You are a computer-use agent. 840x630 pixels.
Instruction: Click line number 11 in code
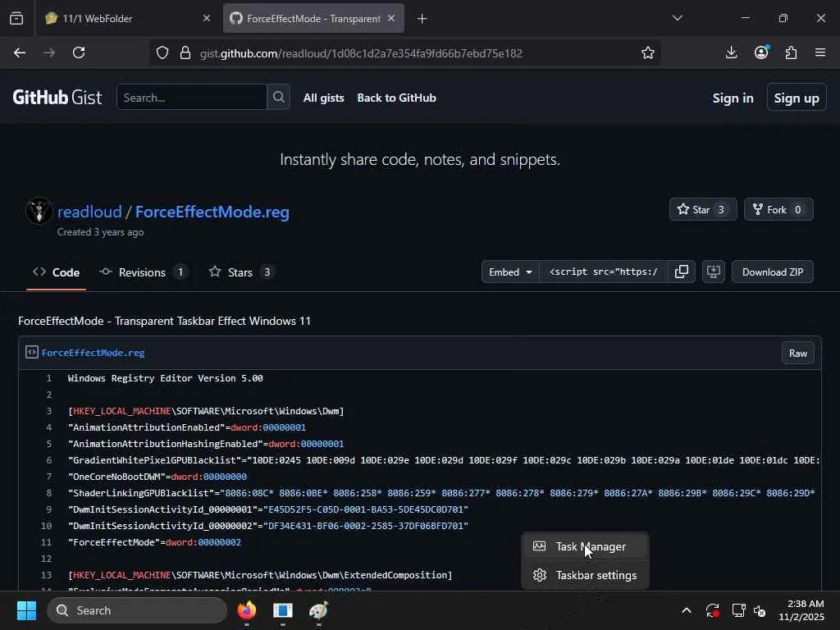pos(46,542)
